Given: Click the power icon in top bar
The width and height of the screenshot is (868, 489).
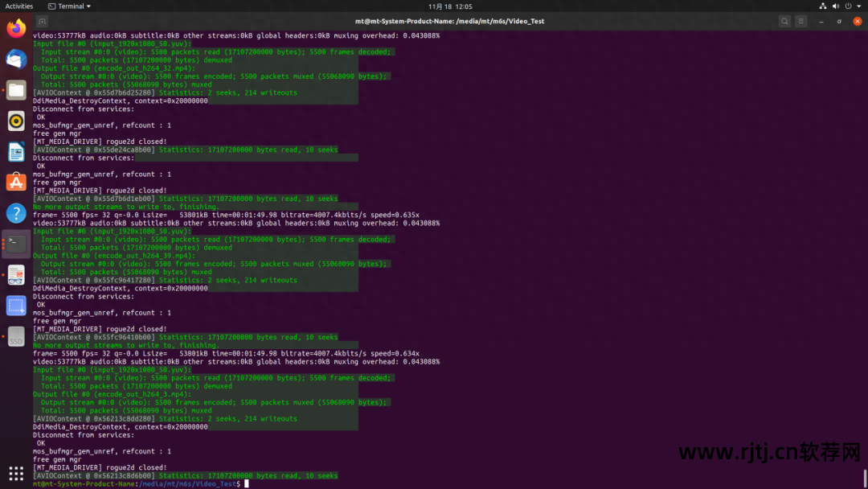Looking at the screenshot, I should coord(848,6).
